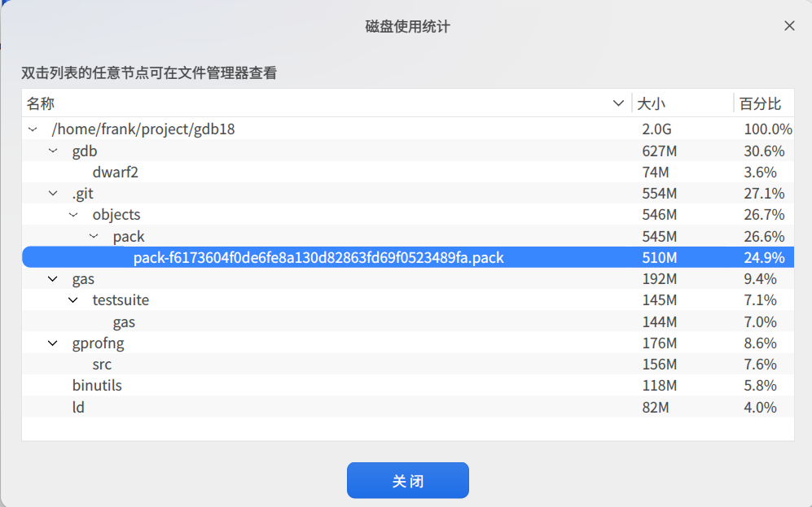Click the X icon in title bar
The image size is (812, 507).
pos(789,25)
